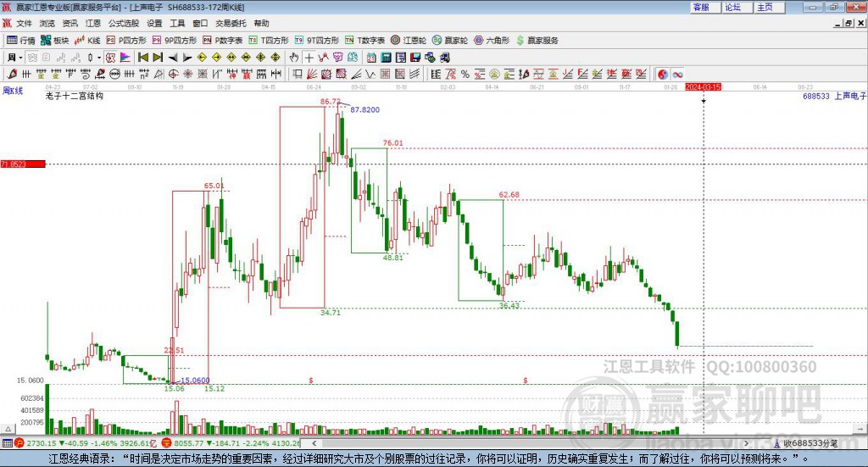Select the 周K线 label
Viewport: 868px width, 467px height.
13,91
